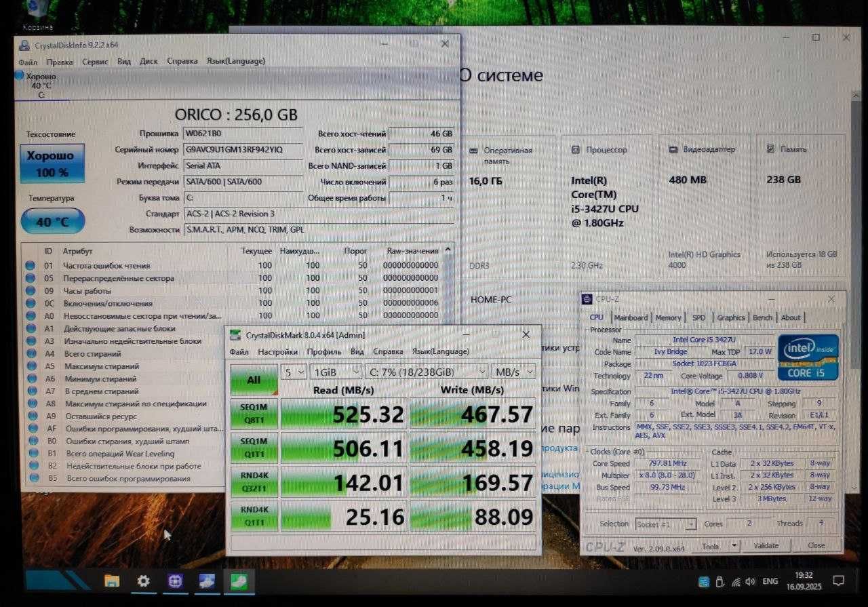This screenshot has height=607, width=868.
Task: Switch to CrystalDiskInfo taskbar icon
Action: coord(207,581)
